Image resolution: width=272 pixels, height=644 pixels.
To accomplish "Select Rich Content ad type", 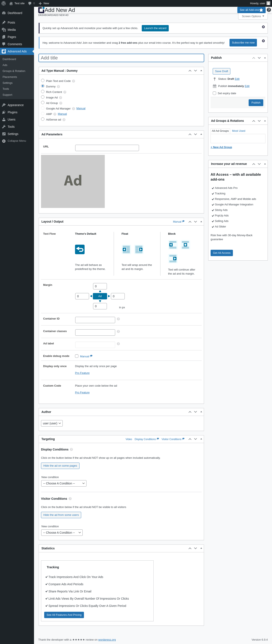I will point(42,91).
